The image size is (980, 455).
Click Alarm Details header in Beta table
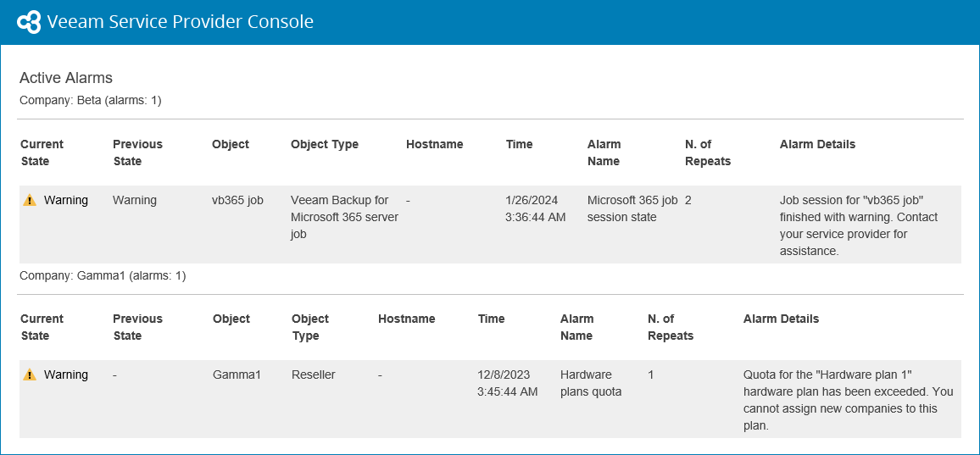coord(817,144)
